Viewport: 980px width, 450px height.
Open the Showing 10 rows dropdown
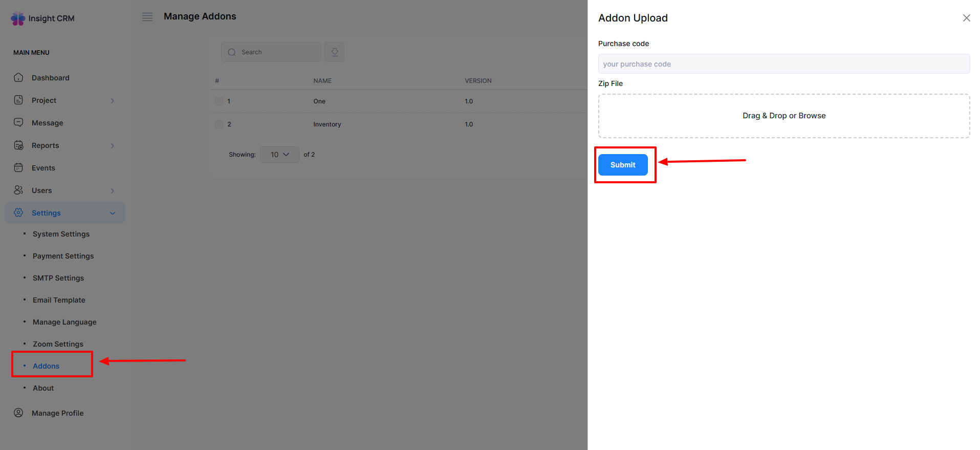click(279, 155)
